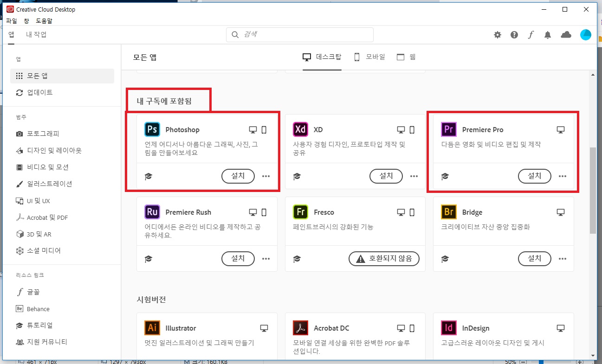Open the 파일 menu
This screenshot has height=364, width=602.
[x=11, y=21]
